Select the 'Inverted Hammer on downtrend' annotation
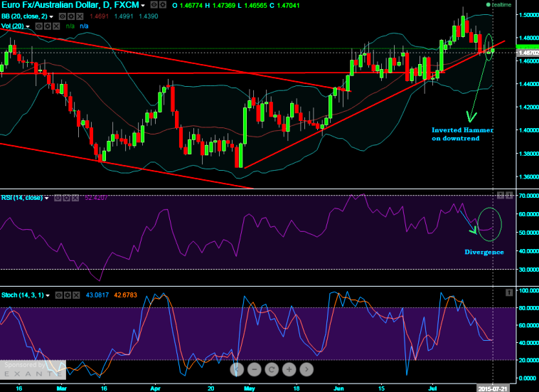 (462, 134)
